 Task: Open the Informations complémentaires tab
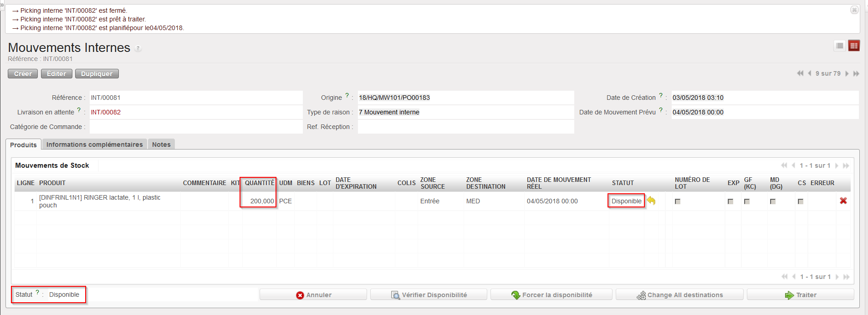94,145
